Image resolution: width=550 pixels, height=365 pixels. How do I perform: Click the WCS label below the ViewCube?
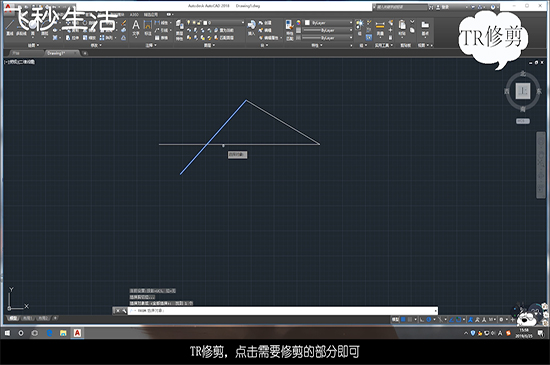tap(523, 121)
